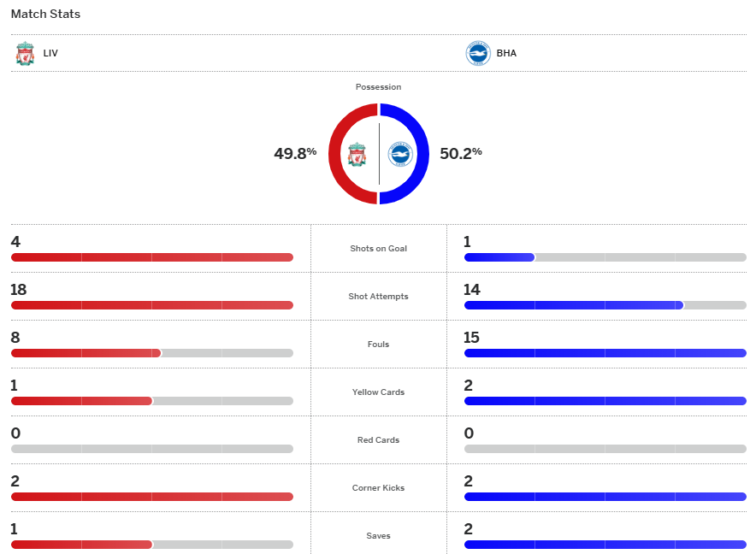Click the Liverpool crest in the header
756x554 pixels.
click(25, 53)
